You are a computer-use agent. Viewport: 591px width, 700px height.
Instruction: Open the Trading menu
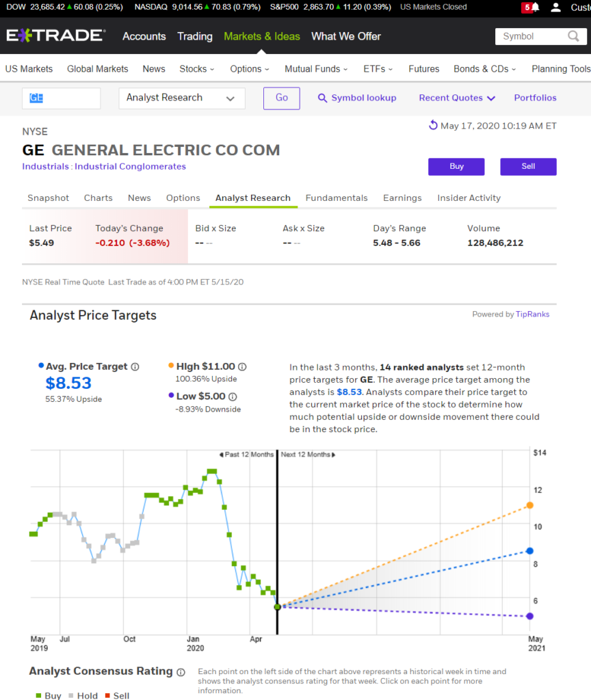(x=195, y=36)
